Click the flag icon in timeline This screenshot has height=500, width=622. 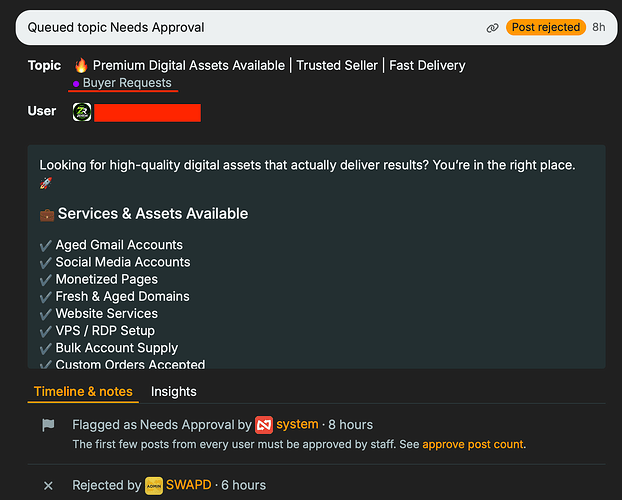pos(48,425)
